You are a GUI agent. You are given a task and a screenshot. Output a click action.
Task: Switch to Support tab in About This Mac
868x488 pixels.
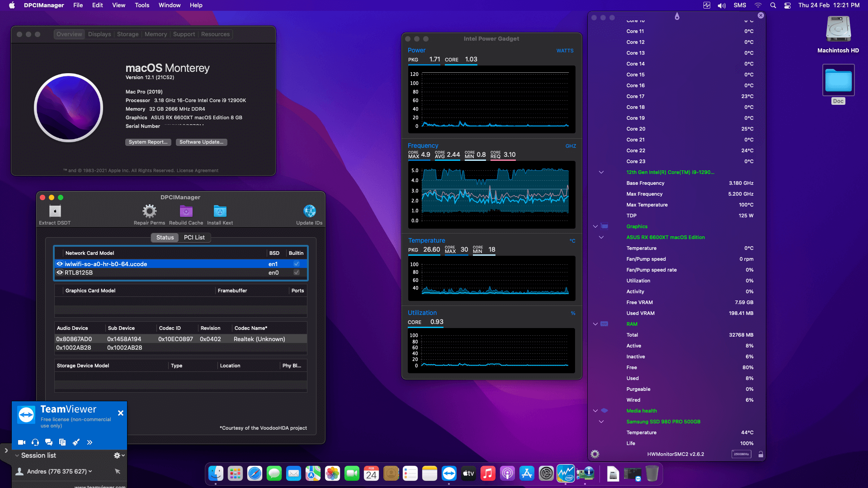tap(184, 34)
